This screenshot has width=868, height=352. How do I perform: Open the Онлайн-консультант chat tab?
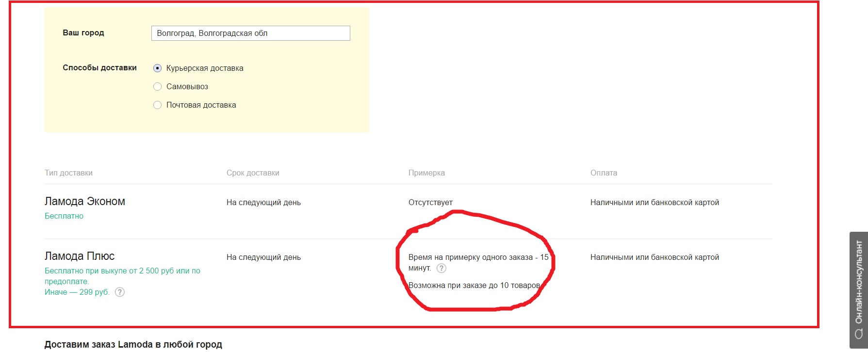[x=859, y=290]
